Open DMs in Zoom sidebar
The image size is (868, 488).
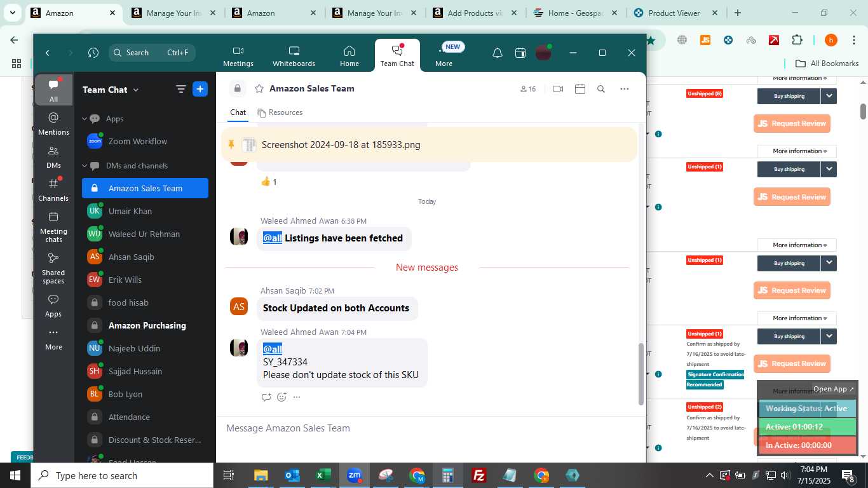click(53, 156)
